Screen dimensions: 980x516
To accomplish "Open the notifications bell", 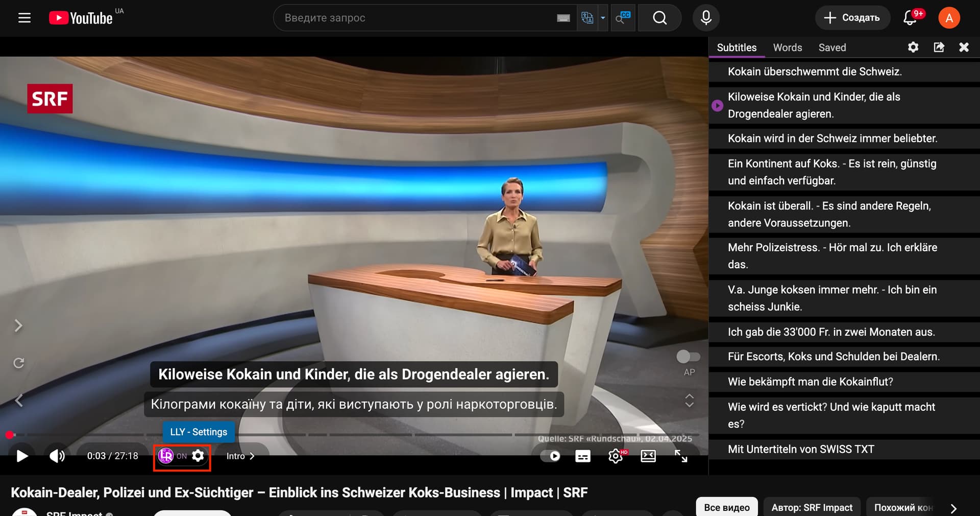I will (910, 18).
